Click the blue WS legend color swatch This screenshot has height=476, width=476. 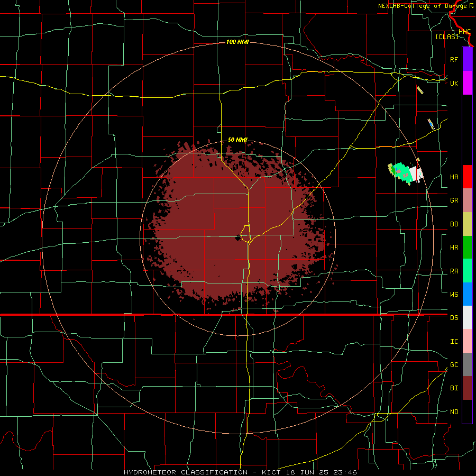click(467, 294)
